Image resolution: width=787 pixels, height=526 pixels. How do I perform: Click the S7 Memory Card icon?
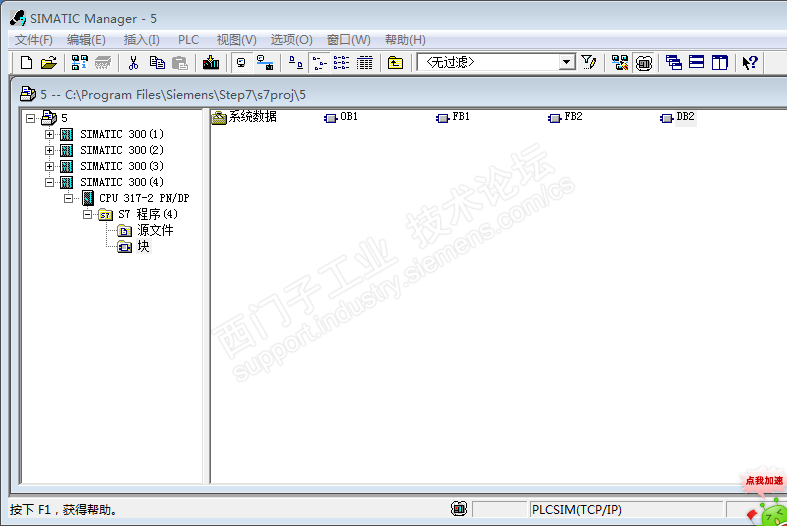(103, 63)
